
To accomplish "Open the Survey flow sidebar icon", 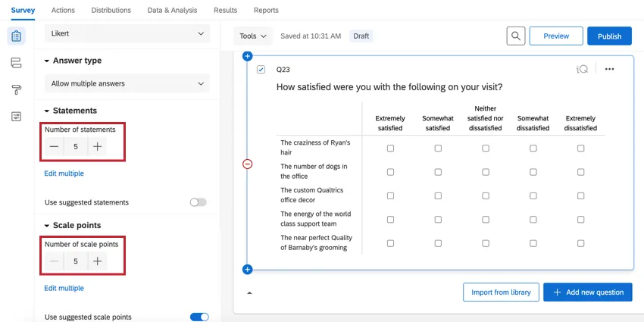I will (17, 63).
